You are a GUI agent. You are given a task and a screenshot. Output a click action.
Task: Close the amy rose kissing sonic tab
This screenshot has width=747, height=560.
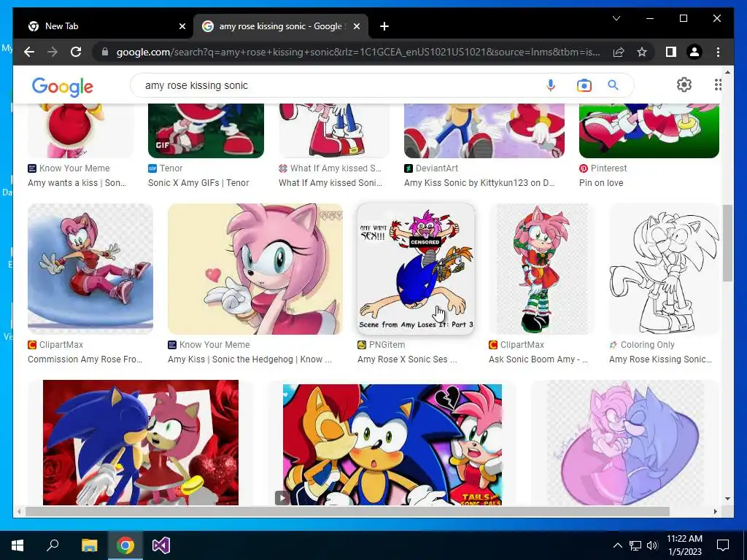pos(356,26)
